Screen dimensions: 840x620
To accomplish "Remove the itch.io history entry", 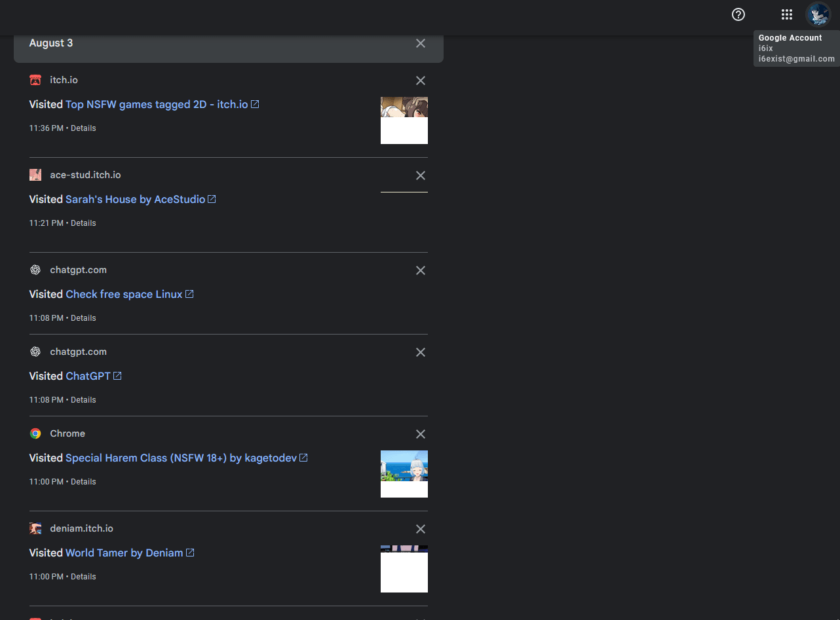I will click(x=421, y=81).
